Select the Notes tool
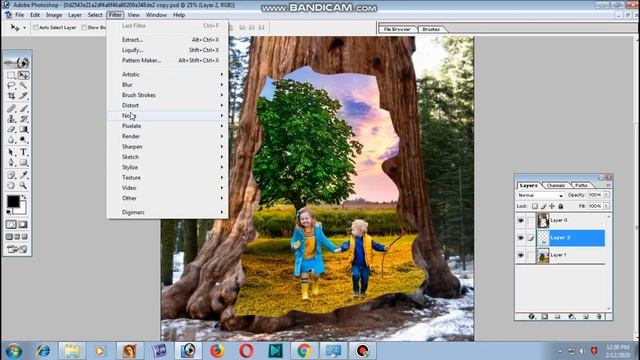 click(x=11, y=175)
